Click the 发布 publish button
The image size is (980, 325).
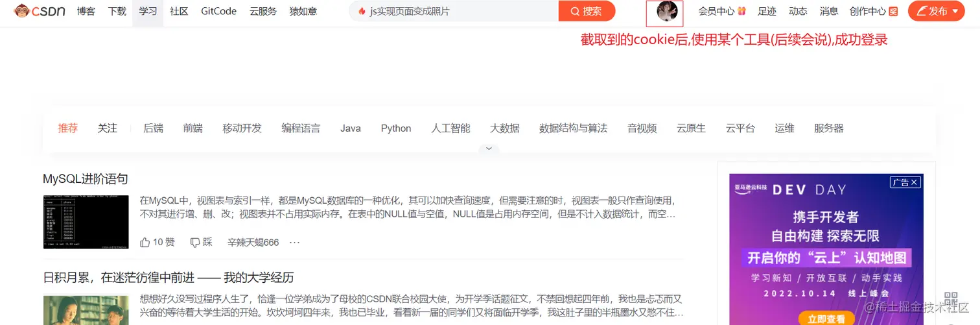(x=937, y=11)
